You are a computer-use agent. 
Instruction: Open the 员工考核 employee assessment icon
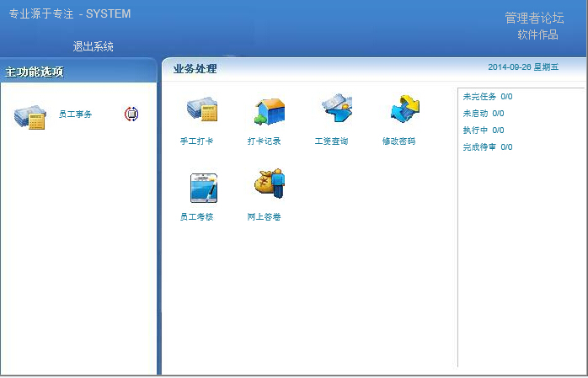(202, 187)
